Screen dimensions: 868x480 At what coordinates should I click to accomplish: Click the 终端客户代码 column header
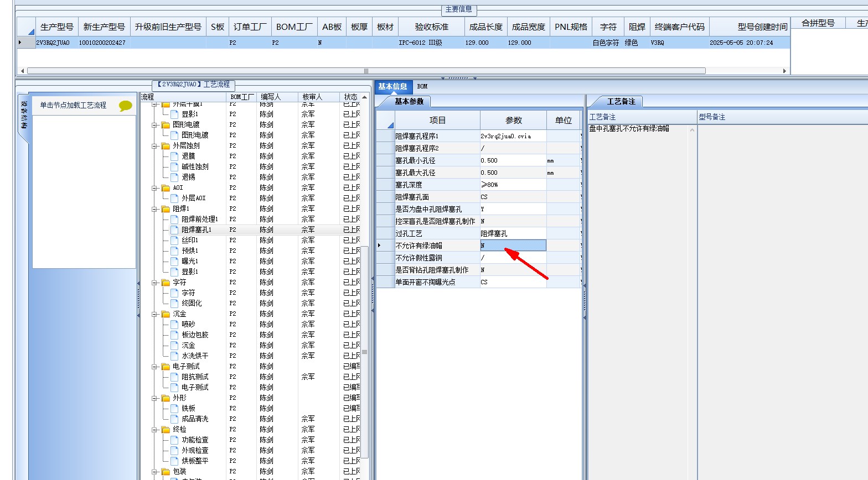[679, 27]
